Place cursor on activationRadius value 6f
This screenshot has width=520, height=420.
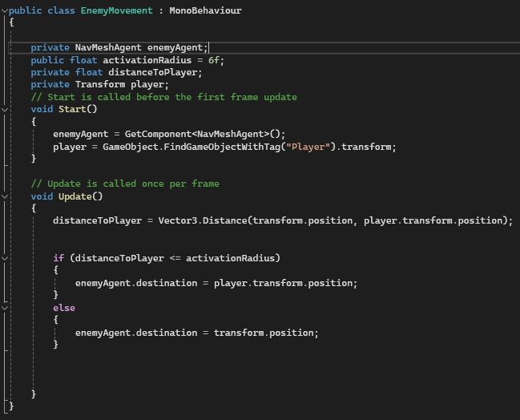[x=215, y=60]
